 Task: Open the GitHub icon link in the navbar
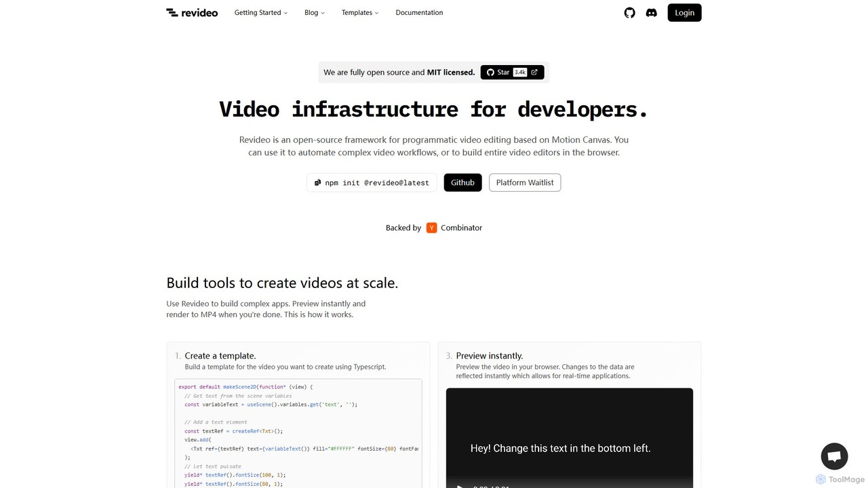point(630,12)
